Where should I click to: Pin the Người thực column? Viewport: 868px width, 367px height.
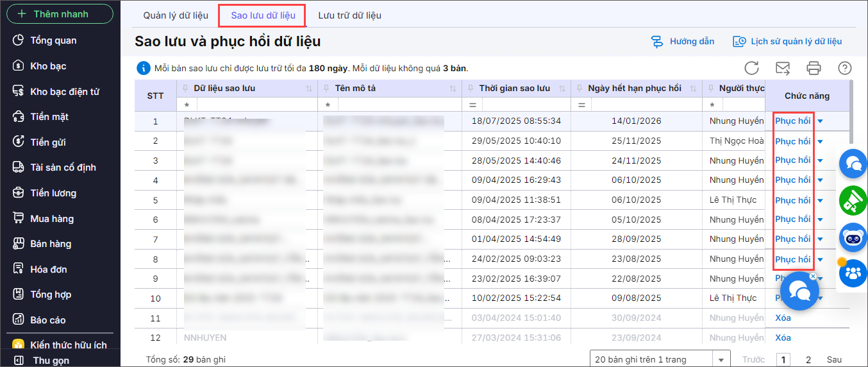tap(710, 89)
